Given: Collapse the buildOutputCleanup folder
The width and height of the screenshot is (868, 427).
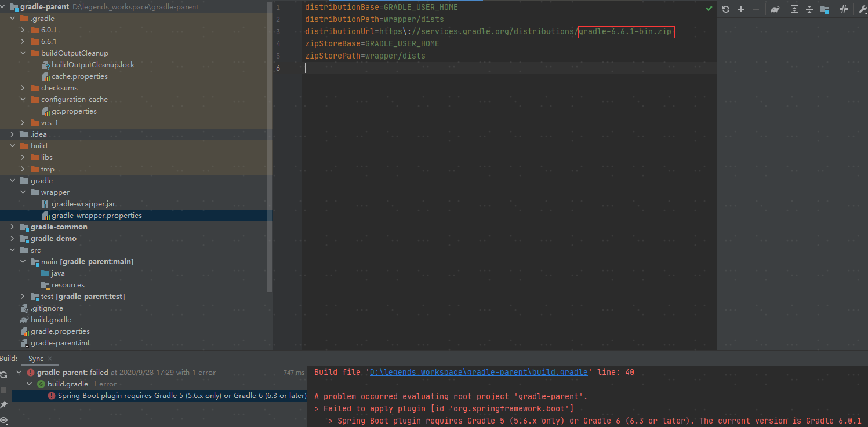Looking at the screenshot, I should pos(23,53).
